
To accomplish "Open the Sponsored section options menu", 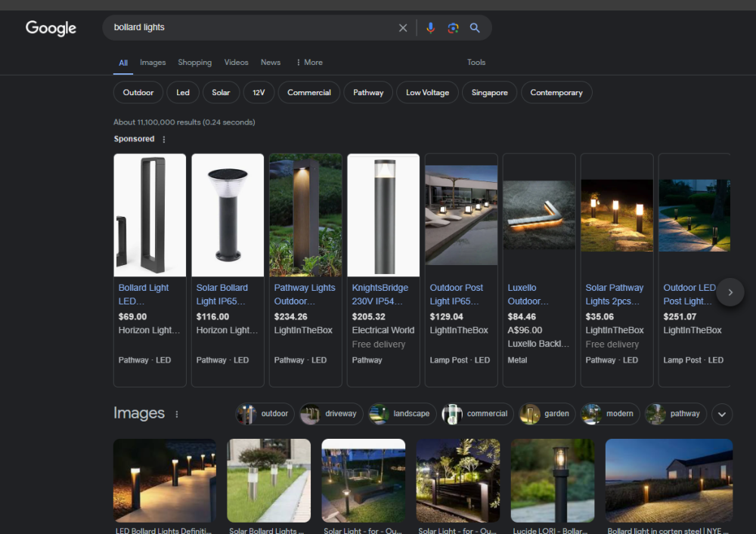I will (164, 140).
